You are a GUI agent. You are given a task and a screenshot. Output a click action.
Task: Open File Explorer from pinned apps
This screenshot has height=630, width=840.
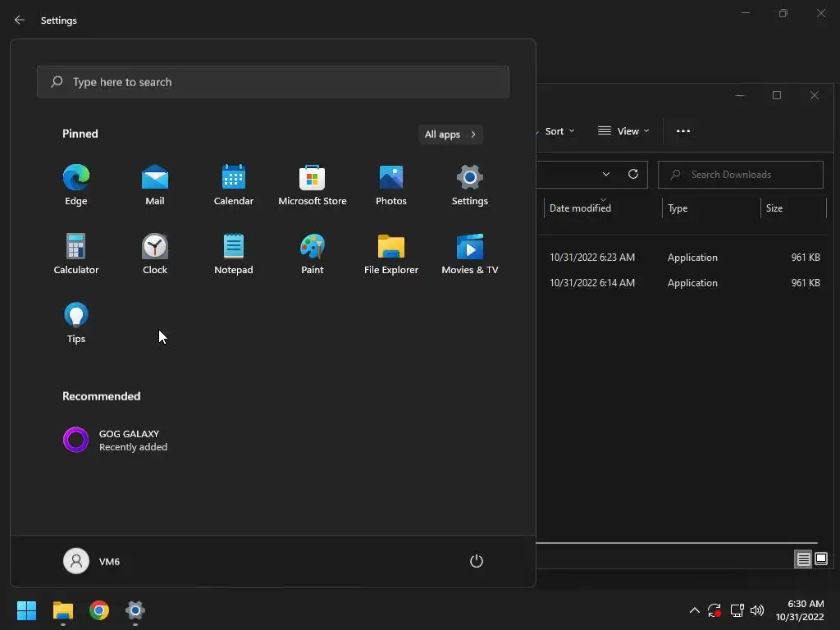(x=391, y=254)
